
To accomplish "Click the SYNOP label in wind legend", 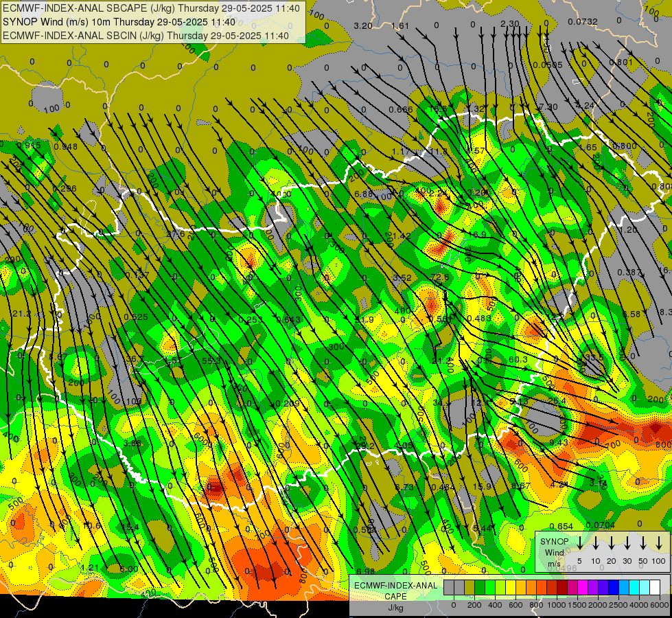I will click(x=554, y=542).
